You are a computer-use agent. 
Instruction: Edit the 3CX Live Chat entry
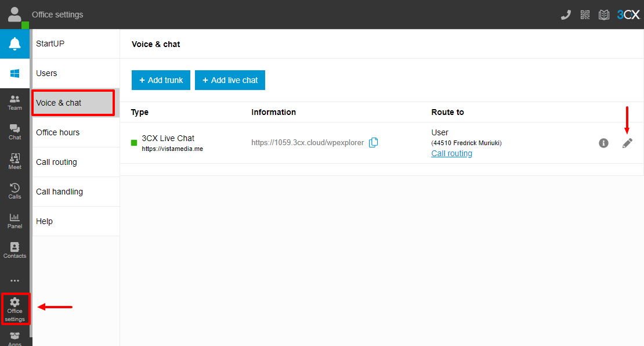pyautogui.click(x=627, y=143)
